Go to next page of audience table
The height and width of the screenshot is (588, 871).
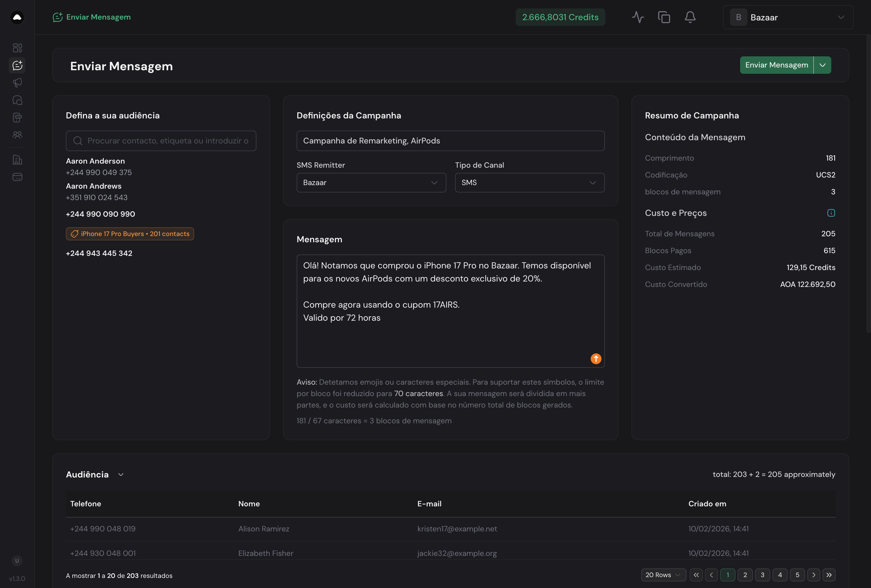pos(814,575)
